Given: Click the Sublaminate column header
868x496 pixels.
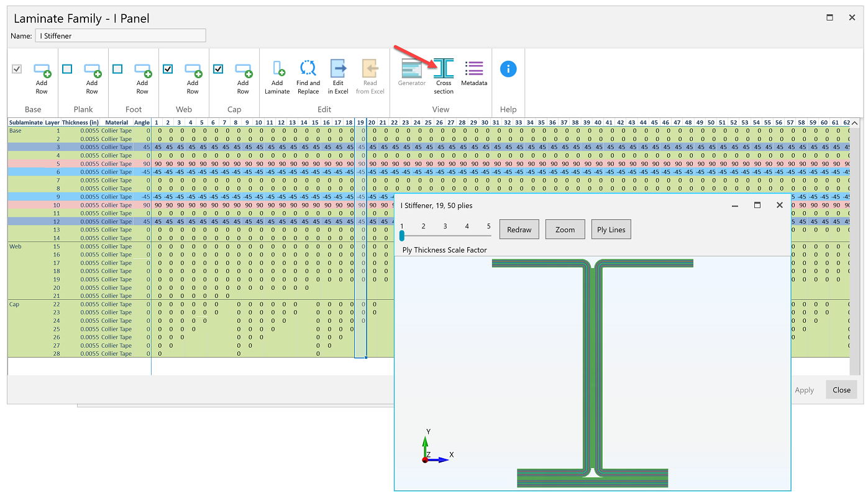Looking at the screenshot, I should click(25, 122).
